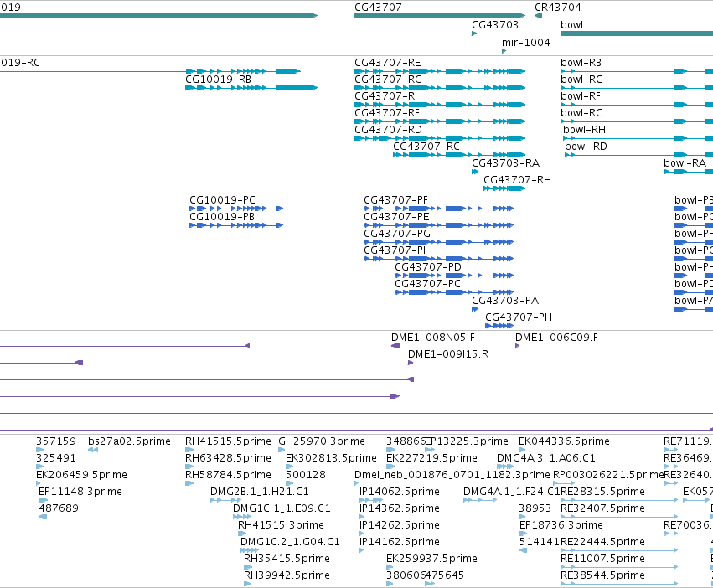Click protein CG43707-PG label

tap(397, 234)
